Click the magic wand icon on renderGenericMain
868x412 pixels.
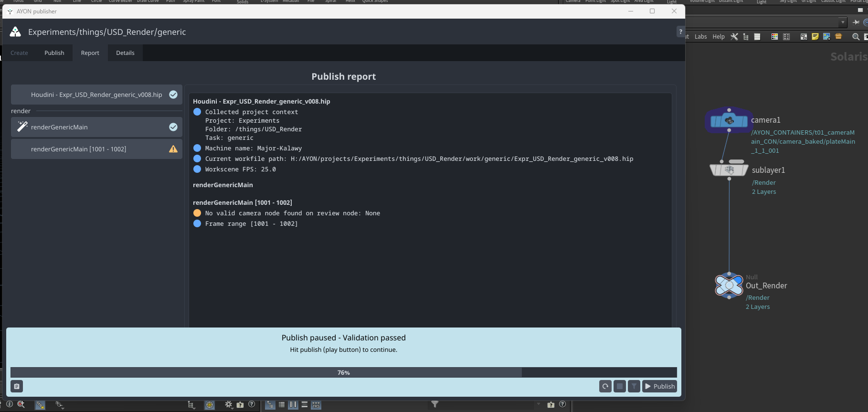coord(22,127)
